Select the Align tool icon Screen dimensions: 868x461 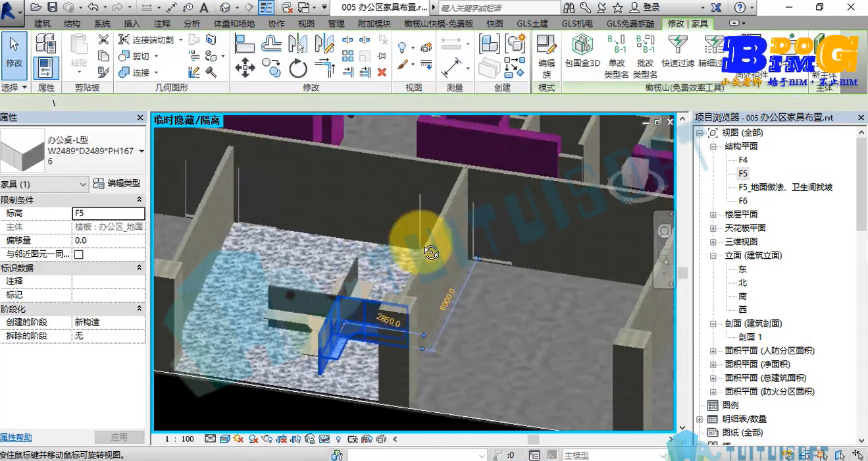coord(245,43)
